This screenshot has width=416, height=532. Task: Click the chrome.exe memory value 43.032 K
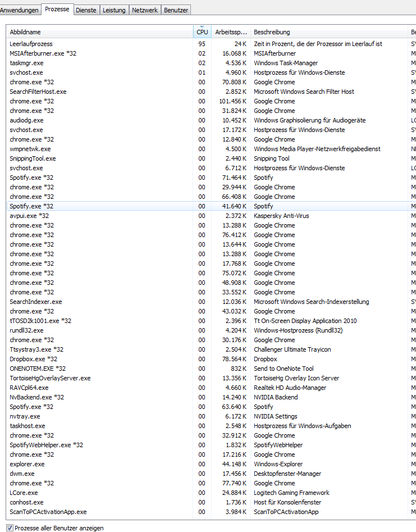click(235, 311)
